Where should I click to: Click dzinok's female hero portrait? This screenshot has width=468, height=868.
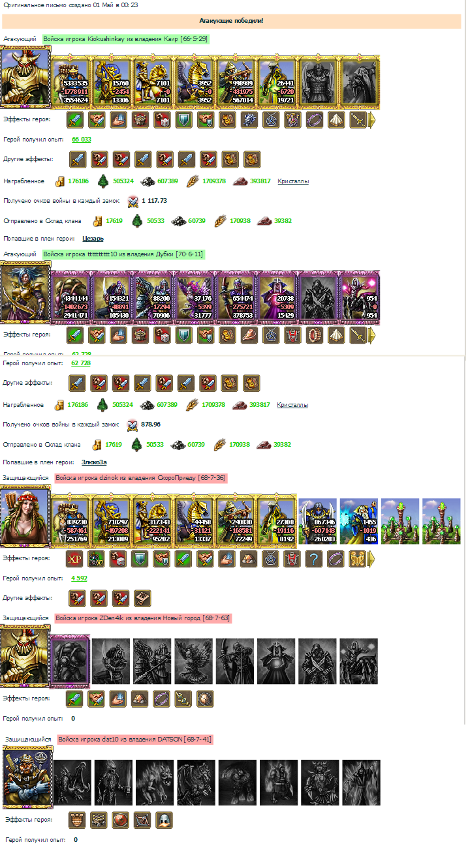tap(25, 516)
